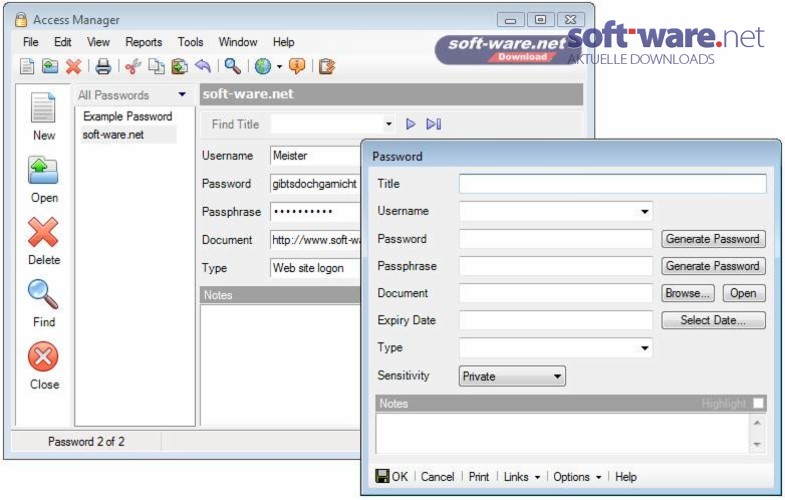Click the Notes scrollbar down arrow in dialog

coord(757,444)
